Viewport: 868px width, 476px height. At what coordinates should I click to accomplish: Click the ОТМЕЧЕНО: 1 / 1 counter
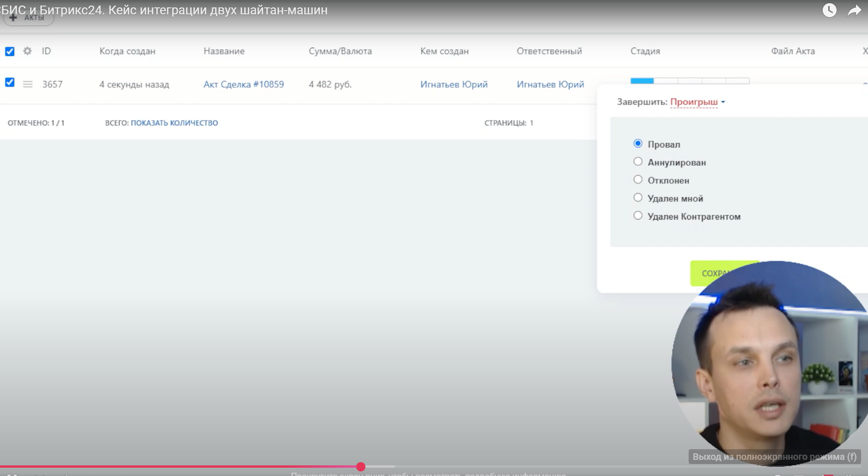coord(36,123)
